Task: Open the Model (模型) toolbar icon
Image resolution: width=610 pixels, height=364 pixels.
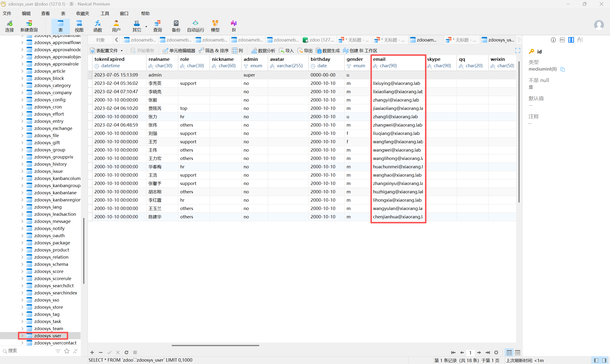Action: click(215, 26)
